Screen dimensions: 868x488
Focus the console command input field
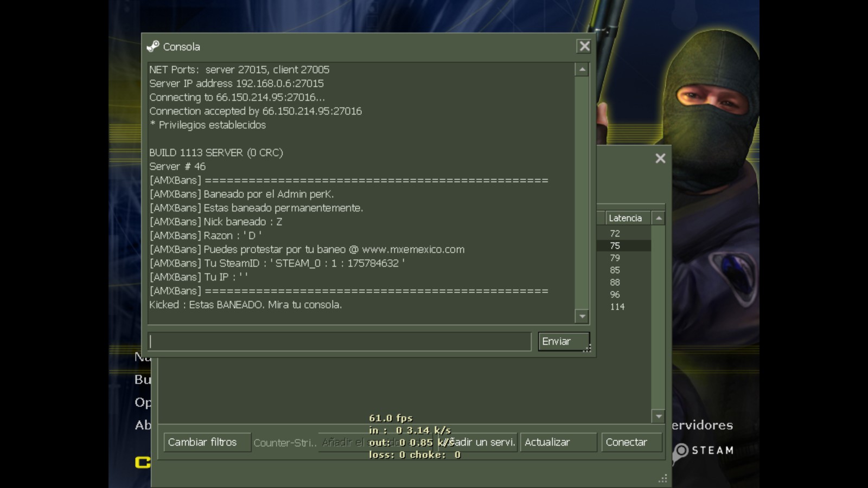(340, 342)
